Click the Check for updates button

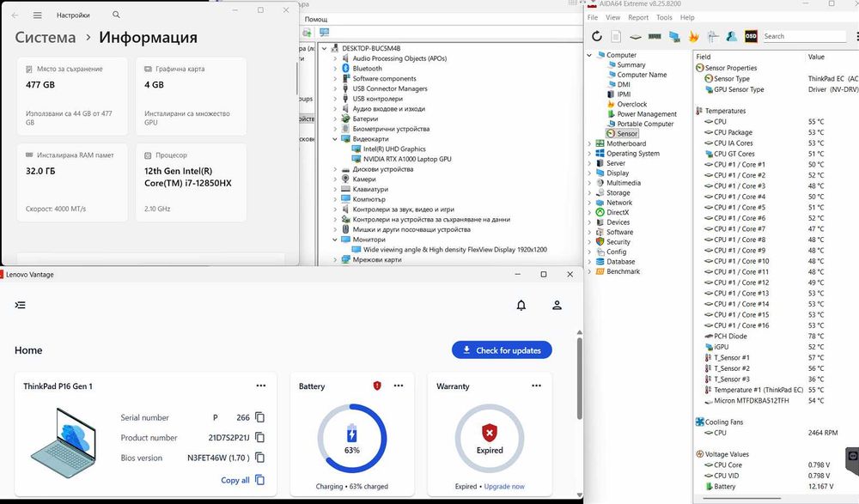coord(502,350)
